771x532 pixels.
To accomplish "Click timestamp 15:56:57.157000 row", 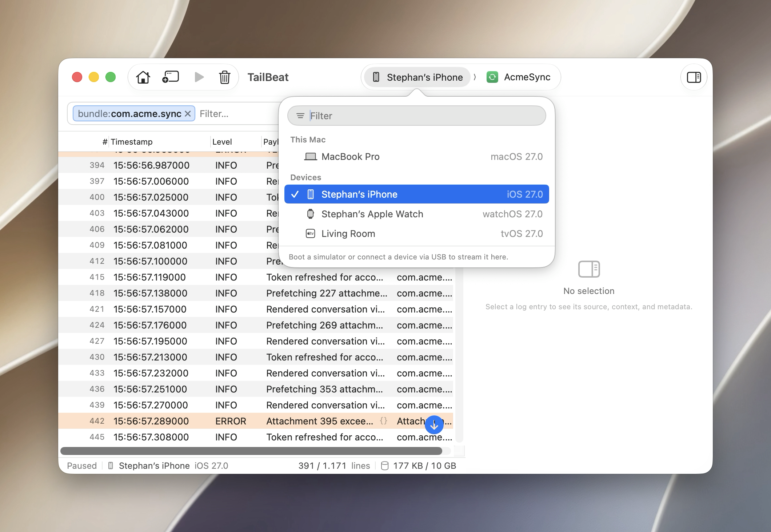I will tap(150, 309).
